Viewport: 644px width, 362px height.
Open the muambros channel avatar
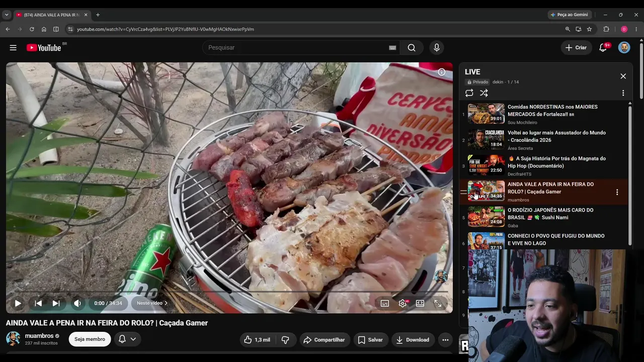(x=13, y=339)
